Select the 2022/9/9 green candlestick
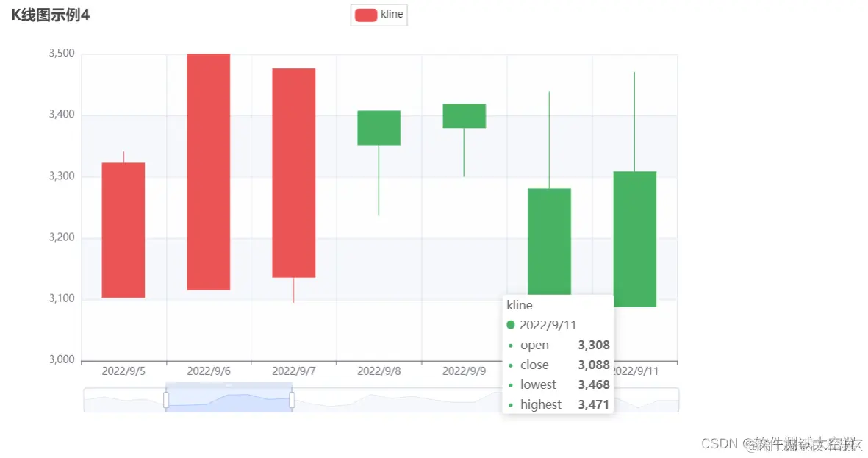The image size is (868, 458). [x=465, y=115]
